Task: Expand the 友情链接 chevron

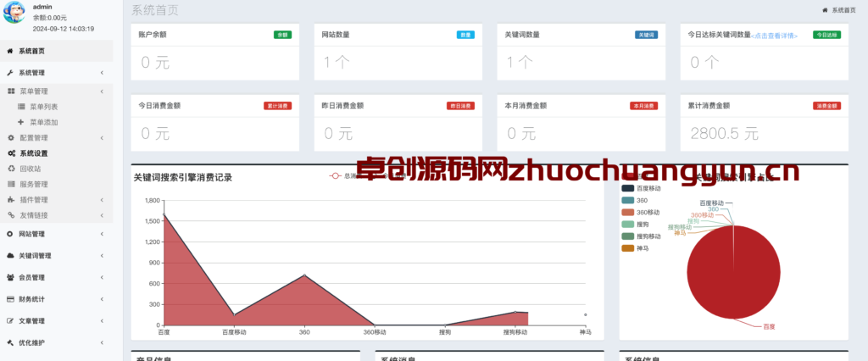Action: coord(103,215)
